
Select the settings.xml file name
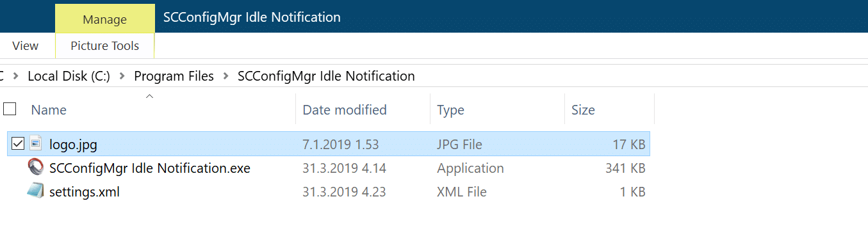85,191
